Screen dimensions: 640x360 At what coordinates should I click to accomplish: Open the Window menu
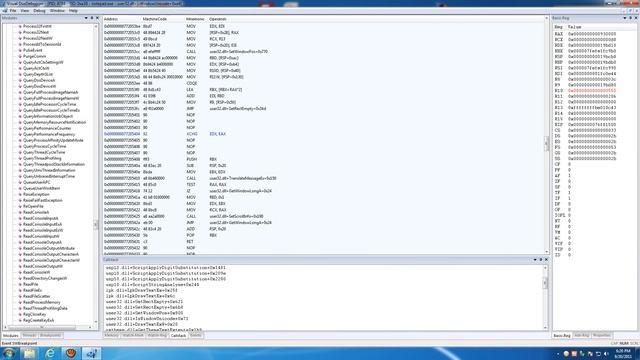57,11
